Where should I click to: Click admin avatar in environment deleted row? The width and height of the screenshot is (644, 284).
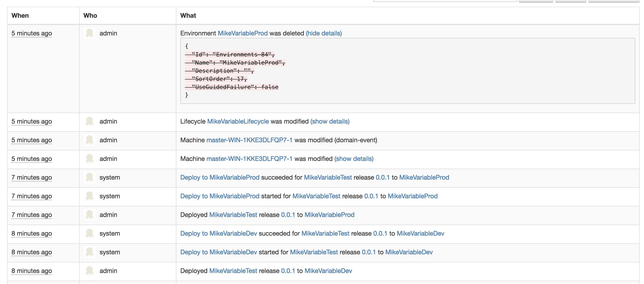pos(89,33)
